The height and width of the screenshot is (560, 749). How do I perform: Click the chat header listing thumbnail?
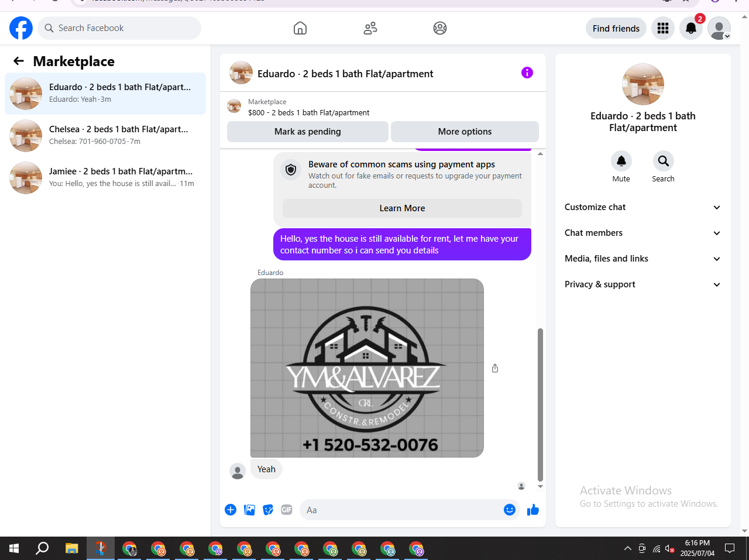coord(241,73)
